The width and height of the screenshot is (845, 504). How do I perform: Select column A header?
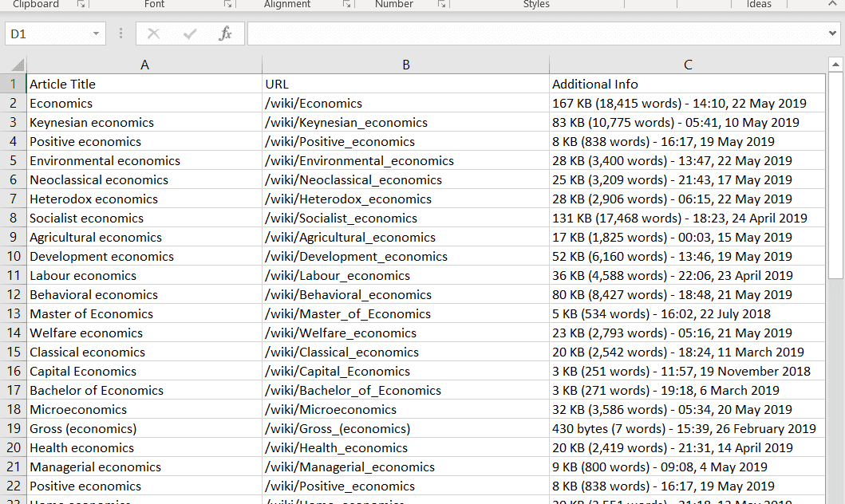[x=144, y=65]
